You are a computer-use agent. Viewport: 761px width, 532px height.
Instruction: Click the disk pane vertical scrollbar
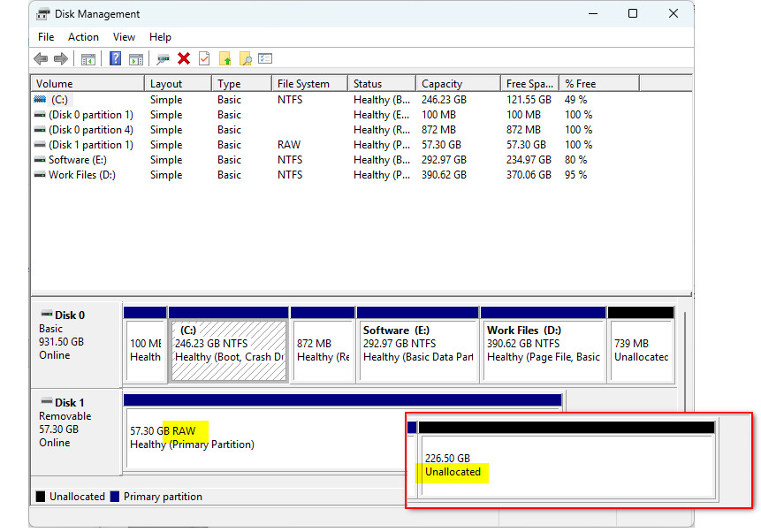point(685,361)
